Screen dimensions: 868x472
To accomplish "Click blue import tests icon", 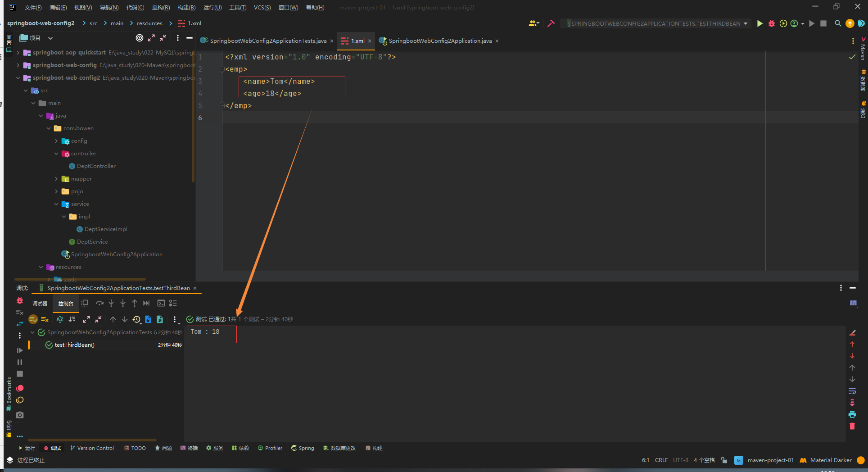I will pos(148,319).
